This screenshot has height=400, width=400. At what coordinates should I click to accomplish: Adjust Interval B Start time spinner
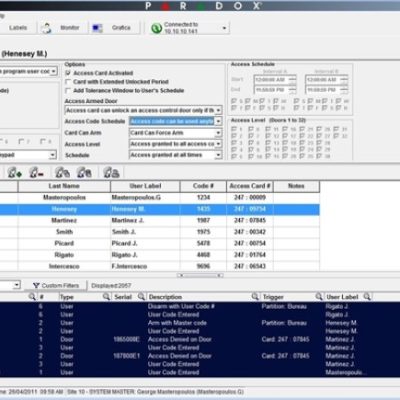tap(344, 80)
